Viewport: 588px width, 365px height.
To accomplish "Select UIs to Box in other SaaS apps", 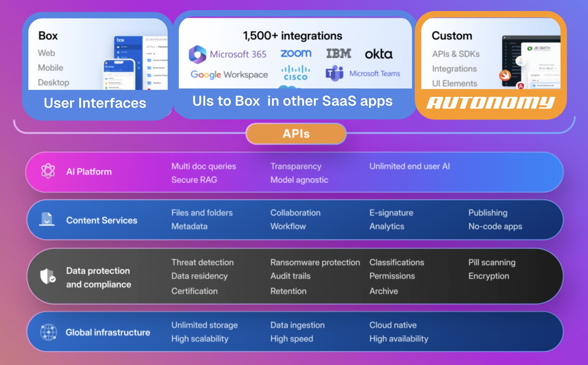I will pyautogui.click(x=292, y=101).
